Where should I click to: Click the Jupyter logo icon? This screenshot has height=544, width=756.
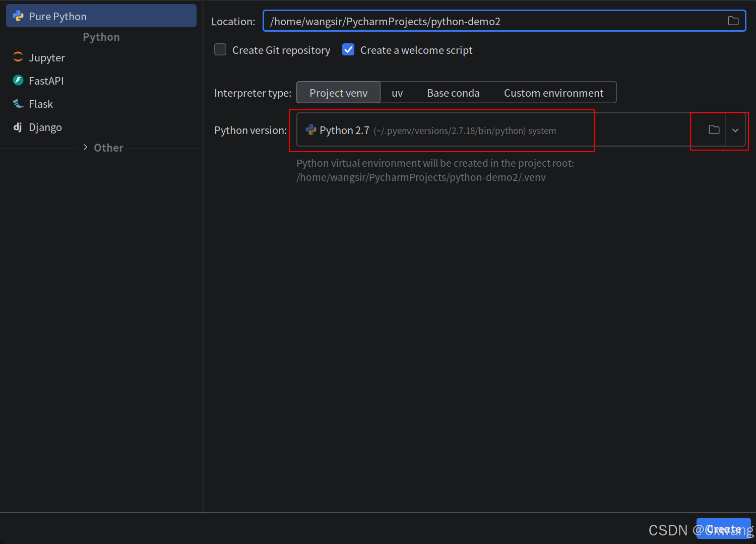click(18, 57)
